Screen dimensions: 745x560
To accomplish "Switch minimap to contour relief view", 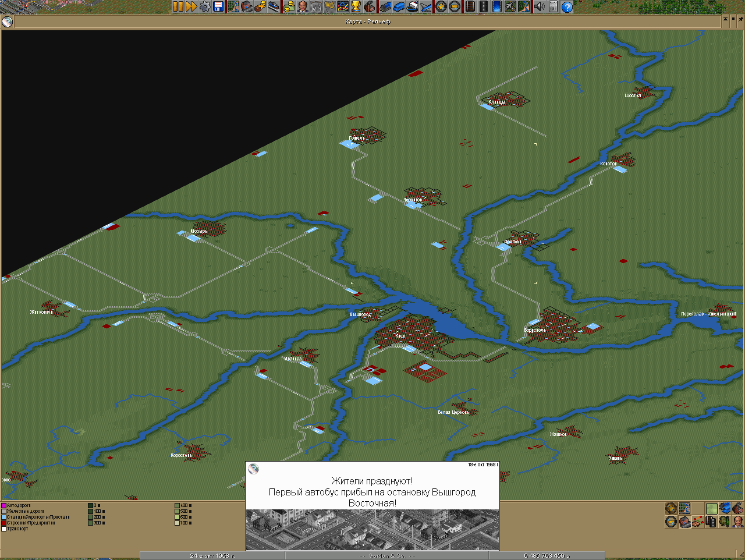I will point(711,509).
